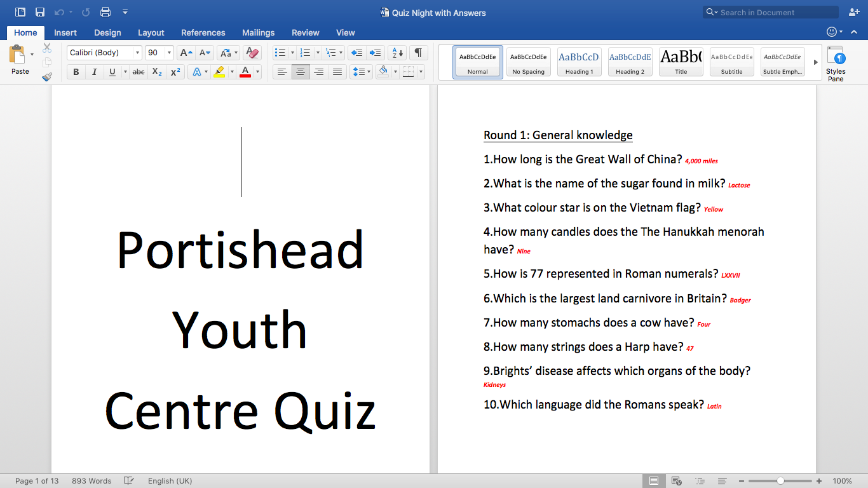Click the Subscript X2 icon

[x=157, y=72]
